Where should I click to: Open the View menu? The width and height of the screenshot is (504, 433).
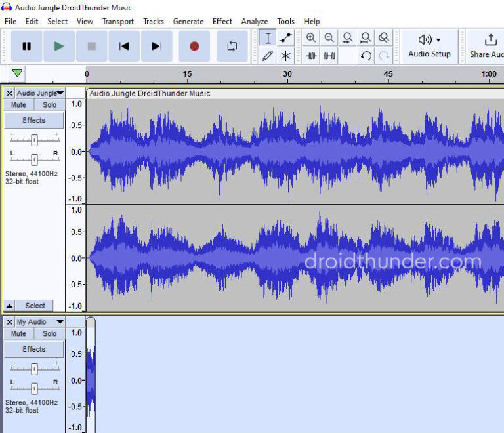click(85, 22)
